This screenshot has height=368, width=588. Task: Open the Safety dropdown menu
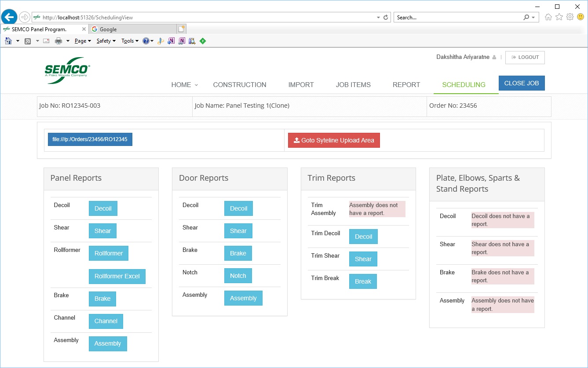(x=106, y=41)
